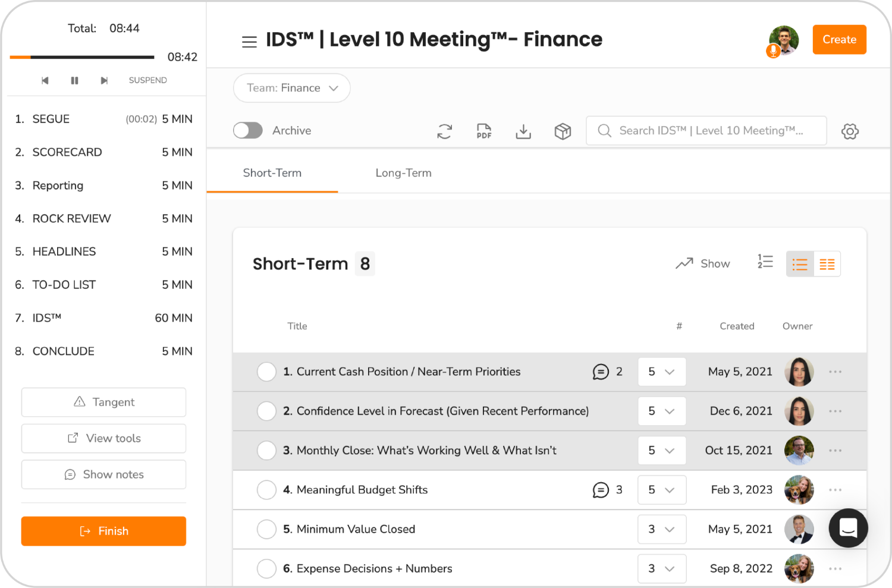Open the priority dropdown for Expense Decisions
The height and width of the screenshot is (588, 892).
tap(662, 568)
